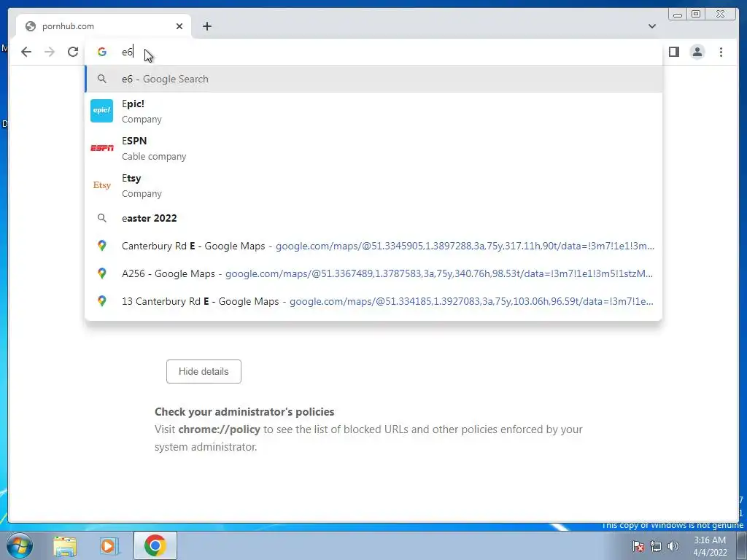This screenshot has height=560, width=747.
Task: Open Windows Explorer from taskbar
Action: coord(65,546)
